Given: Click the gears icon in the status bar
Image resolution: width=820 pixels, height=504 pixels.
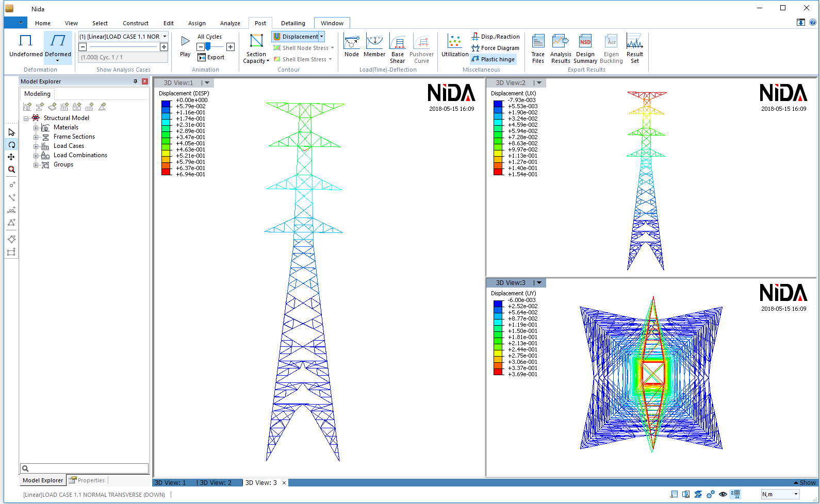Looking at the screenshot, I should [711, 494].
